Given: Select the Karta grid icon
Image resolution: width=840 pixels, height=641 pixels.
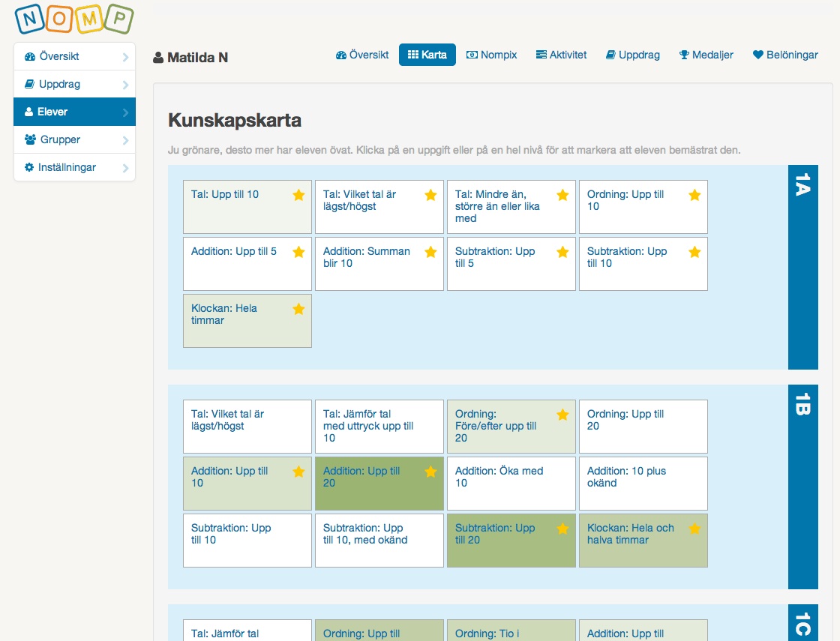Looking at the screenshot, I should [414, 54].
